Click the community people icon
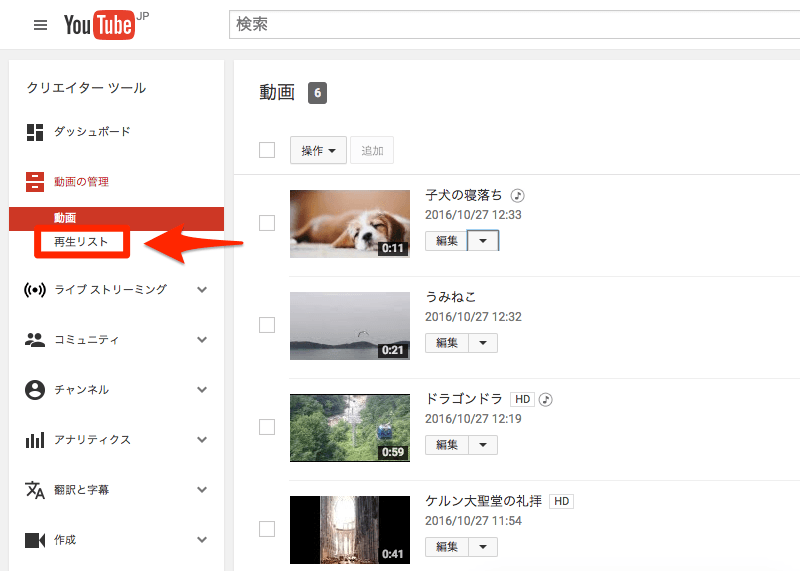The width and height of the screenshot is (800, 571). coord(35,340)
